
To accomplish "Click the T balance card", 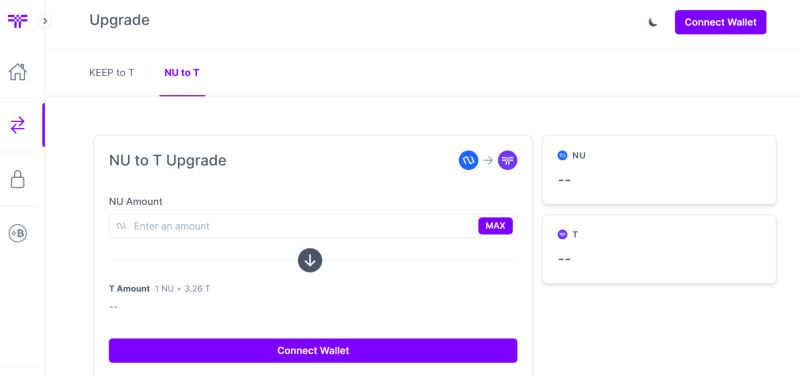I will 659,249.
